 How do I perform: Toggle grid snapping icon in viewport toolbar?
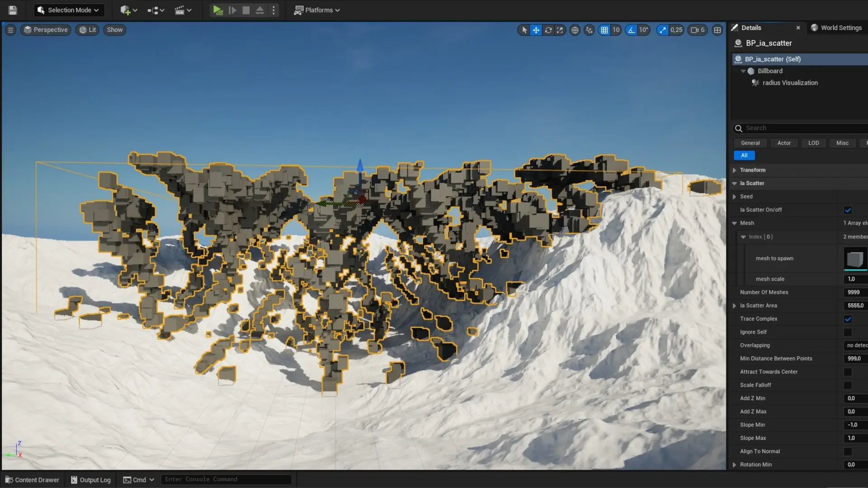pyautogui.click(x=604, y=30)
